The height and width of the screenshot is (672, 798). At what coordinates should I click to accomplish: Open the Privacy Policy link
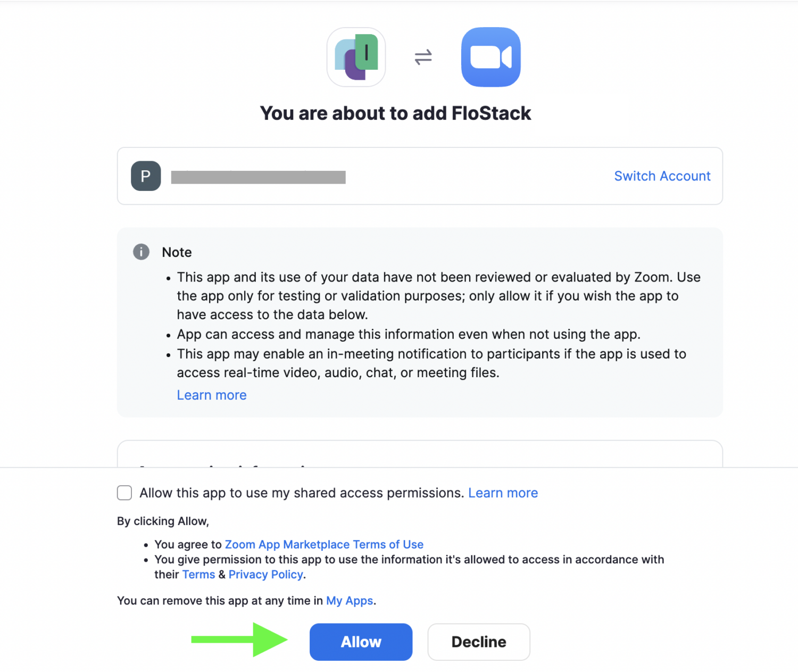pyautogui.click(x=265, y=575)
